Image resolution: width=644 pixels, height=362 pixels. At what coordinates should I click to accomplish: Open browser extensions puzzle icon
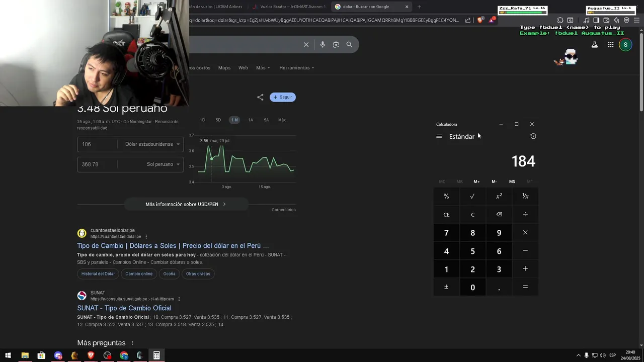pos(560,20)
